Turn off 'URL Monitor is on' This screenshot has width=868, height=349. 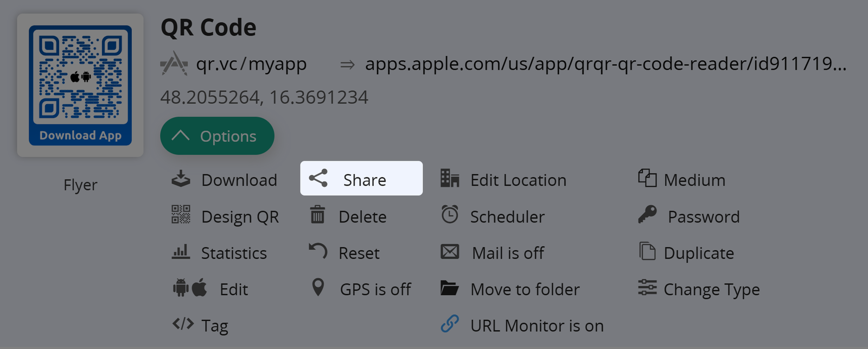click(x=537, y=326)
